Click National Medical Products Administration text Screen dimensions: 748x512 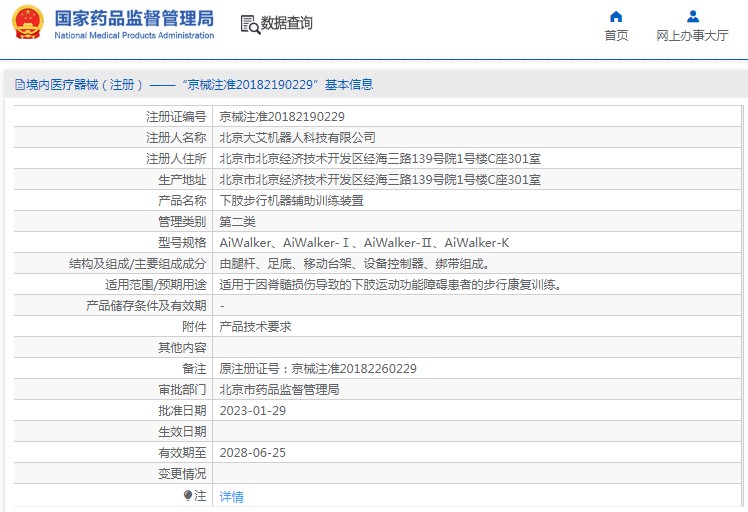tap(134, 35)
